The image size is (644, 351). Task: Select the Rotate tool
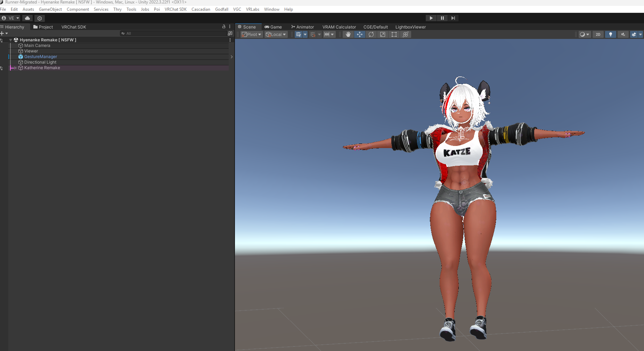[371, 34]
